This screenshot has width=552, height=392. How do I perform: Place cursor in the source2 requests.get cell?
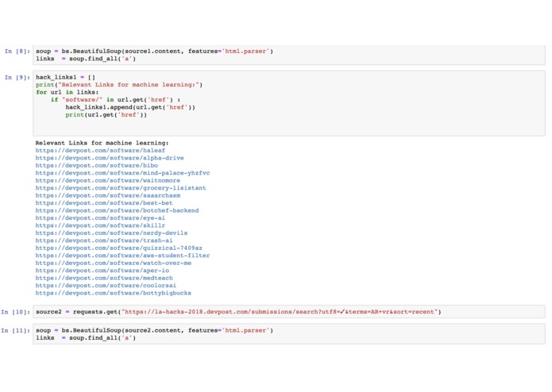pos(288,312)
